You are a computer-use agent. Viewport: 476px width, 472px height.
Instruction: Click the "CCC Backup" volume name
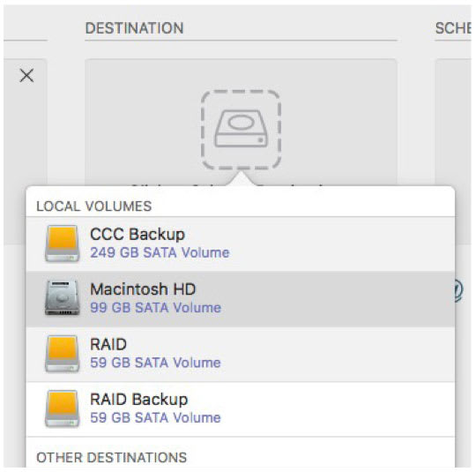click(138, 235)
